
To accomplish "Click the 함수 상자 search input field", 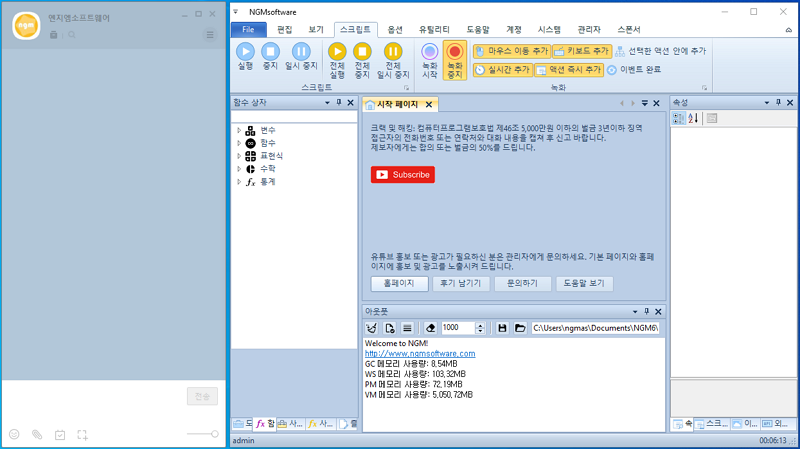I will click(294, 117).
